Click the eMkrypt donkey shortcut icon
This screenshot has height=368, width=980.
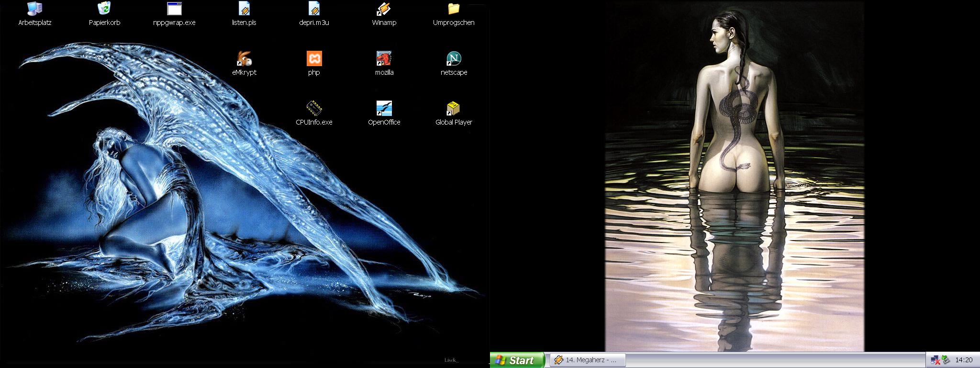pos(244,59)
